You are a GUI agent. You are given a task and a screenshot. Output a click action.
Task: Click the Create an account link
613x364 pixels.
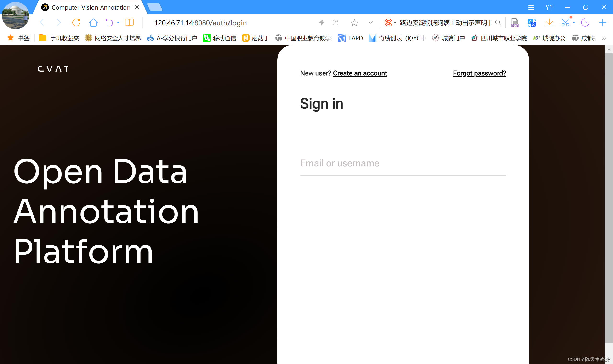pos(360,73)
